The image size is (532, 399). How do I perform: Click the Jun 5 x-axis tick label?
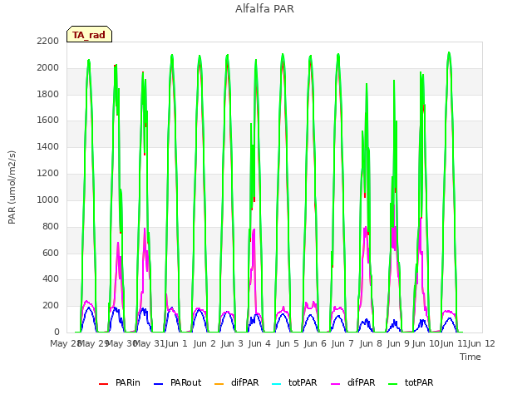pyautogui.click(x=288, y=343)
